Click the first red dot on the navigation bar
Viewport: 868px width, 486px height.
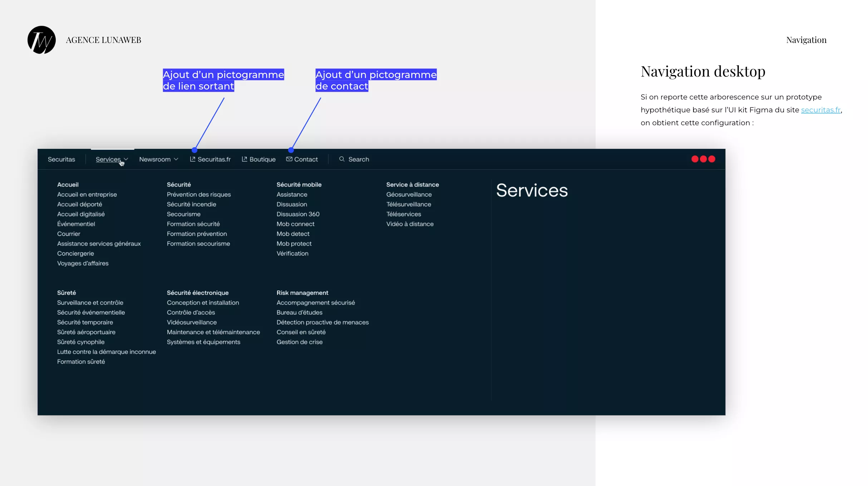pyautogui.click(x=695, y=159)
